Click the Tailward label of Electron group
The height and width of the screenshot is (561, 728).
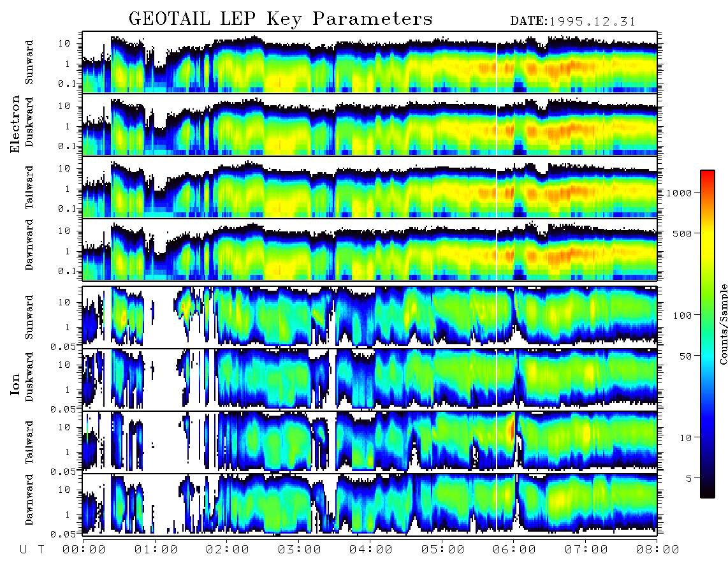click(29, 187)
